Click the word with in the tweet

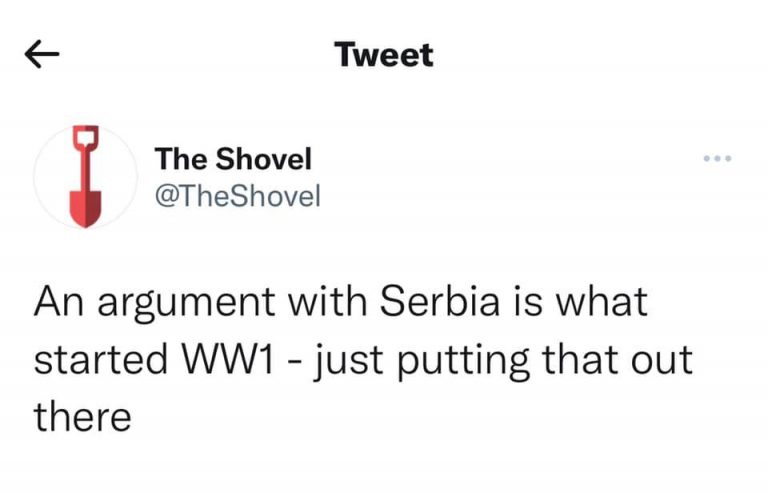pyautogui.click(x=327, y=301)
